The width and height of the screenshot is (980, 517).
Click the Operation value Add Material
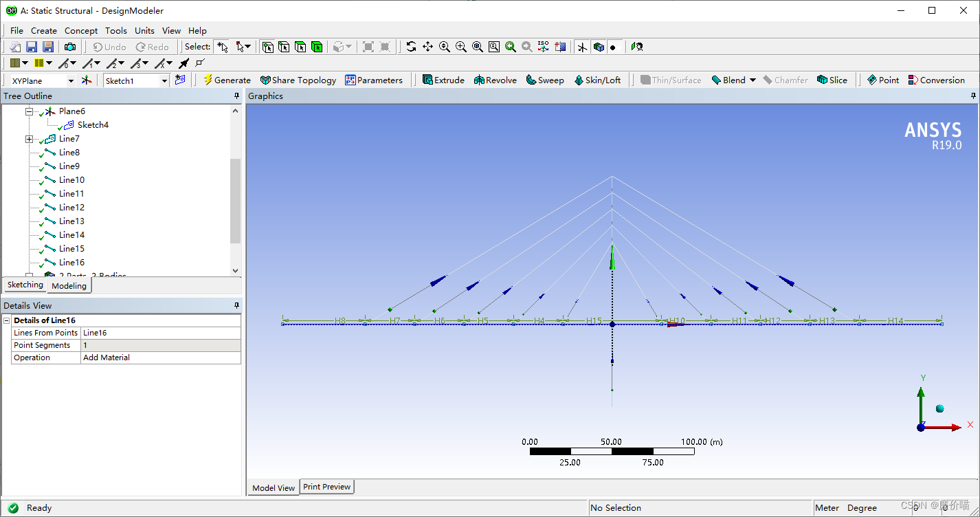coord(161,357)
